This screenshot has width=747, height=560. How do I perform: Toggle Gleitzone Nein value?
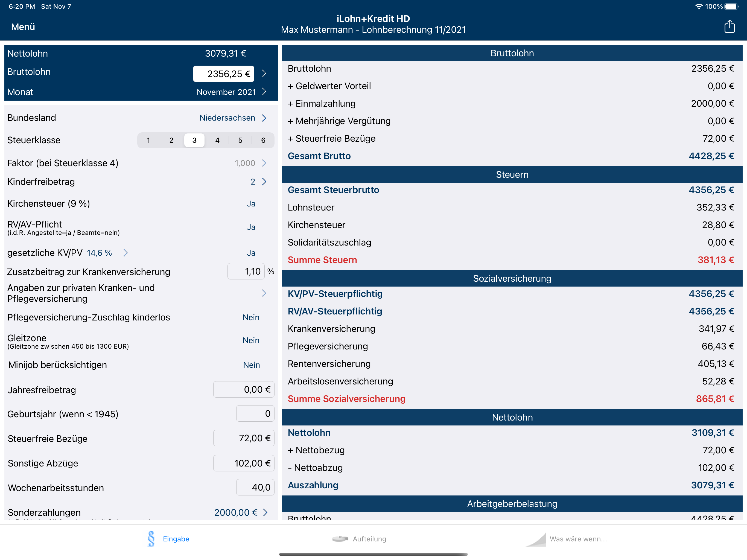251,340
